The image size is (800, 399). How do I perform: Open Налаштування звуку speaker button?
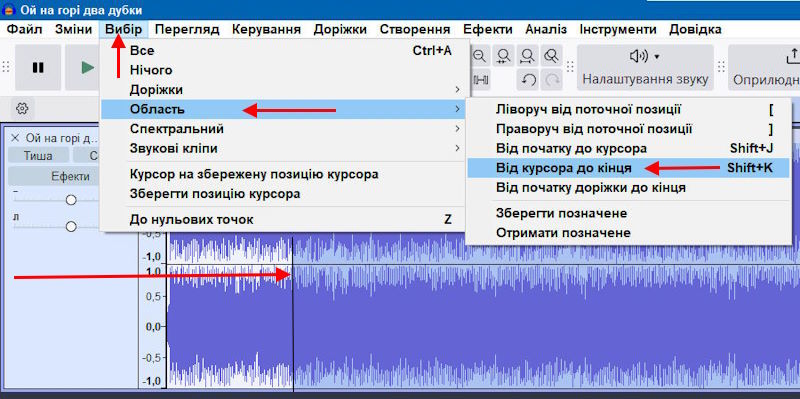tap(645, 67)
